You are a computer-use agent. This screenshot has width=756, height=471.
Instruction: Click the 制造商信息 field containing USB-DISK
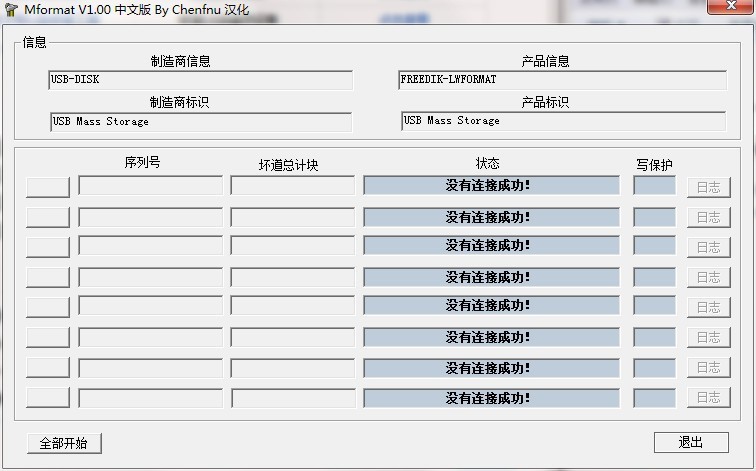point(201,80)
